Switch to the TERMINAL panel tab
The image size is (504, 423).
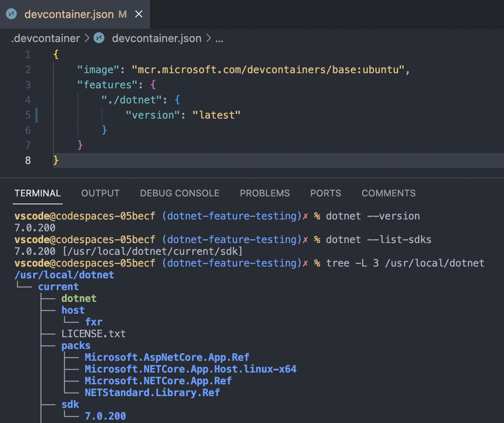click(x=38, y=193)
